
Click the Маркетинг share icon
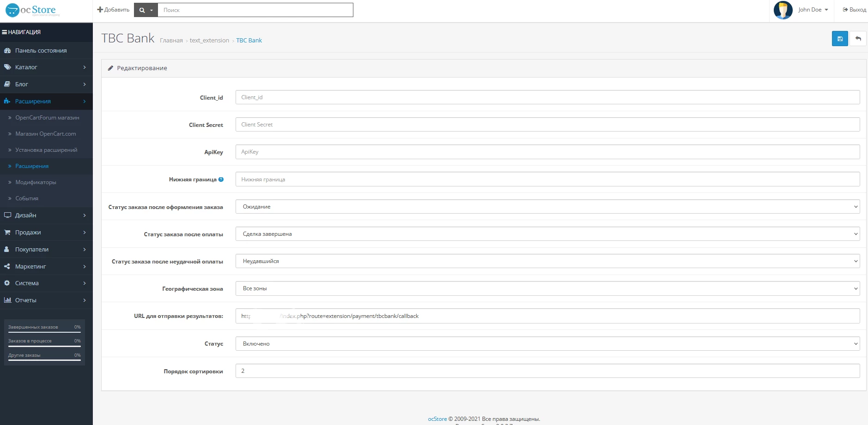7,267
